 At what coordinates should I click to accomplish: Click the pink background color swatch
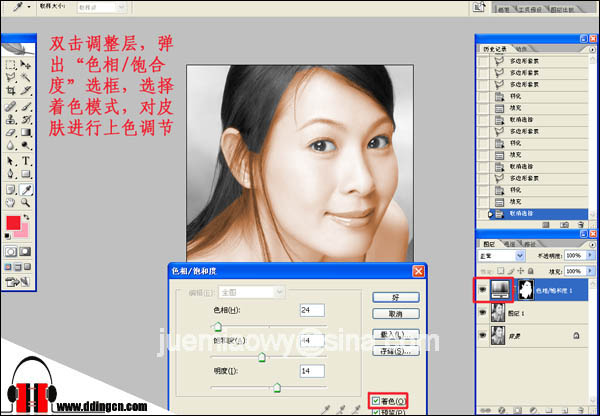[23, 232]
